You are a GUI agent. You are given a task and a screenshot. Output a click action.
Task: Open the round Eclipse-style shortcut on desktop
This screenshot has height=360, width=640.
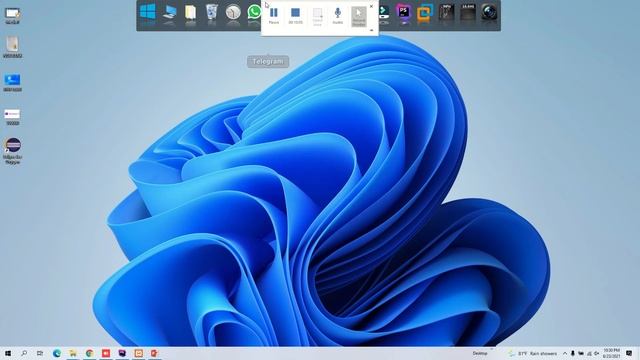[13, 151]
